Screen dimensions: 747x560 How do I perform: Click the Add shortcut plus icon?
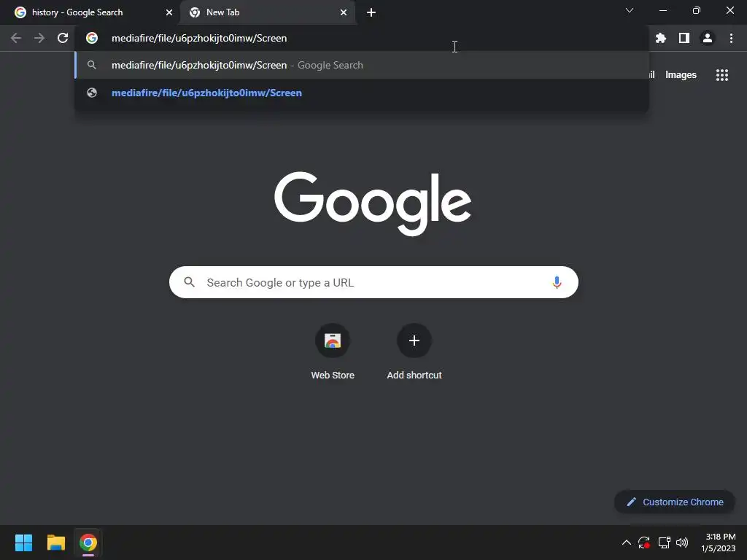[414, 341]
